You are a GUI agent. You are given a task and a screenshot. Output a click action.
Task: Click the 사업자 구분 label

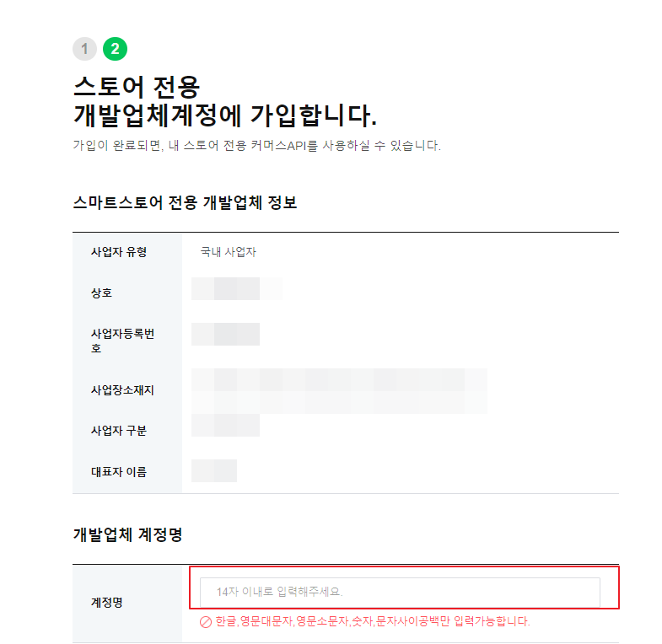click(119, 431)
